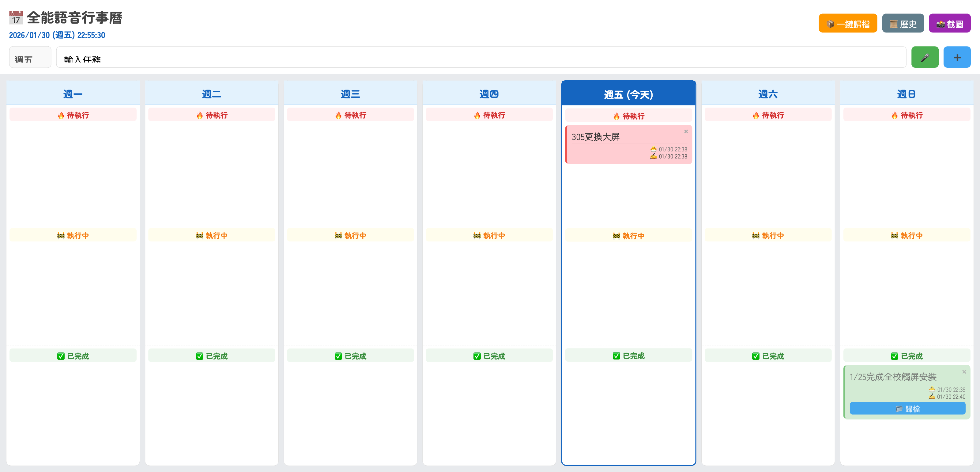
Task: Click 待執行 label in 週六 column
Action: click(x=768, y=115)
